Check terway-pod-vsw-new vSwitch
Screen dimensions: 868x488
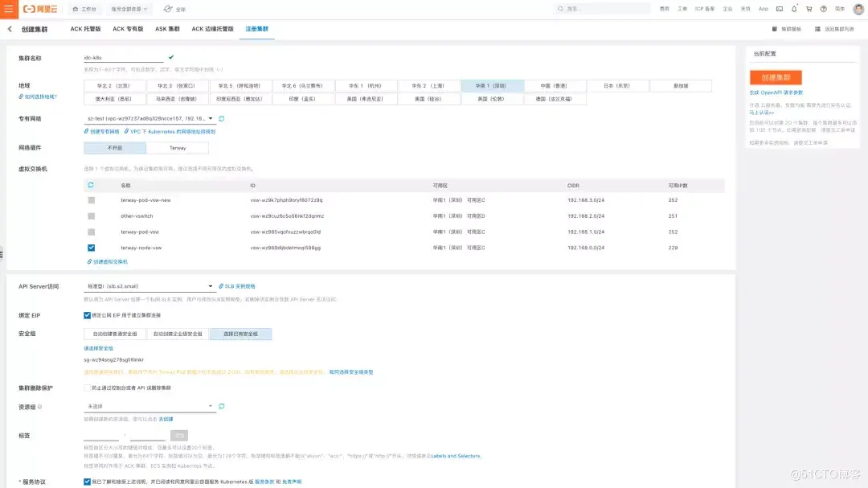coord(92,200)
